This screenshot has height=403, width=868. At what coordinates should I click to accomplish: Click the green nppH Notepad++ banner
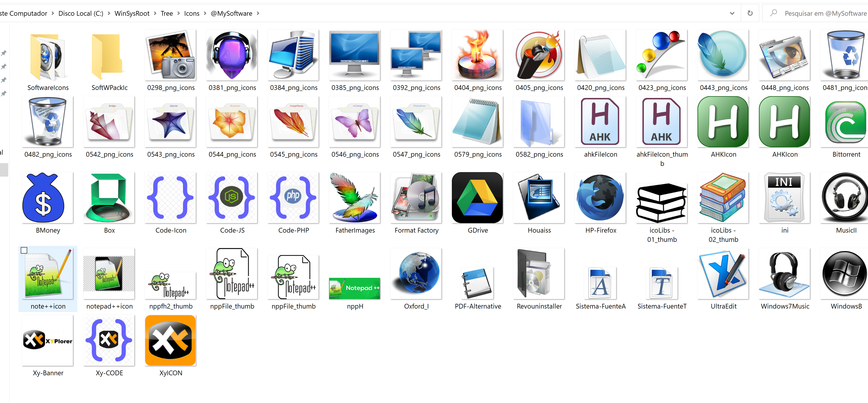[354, 288]
